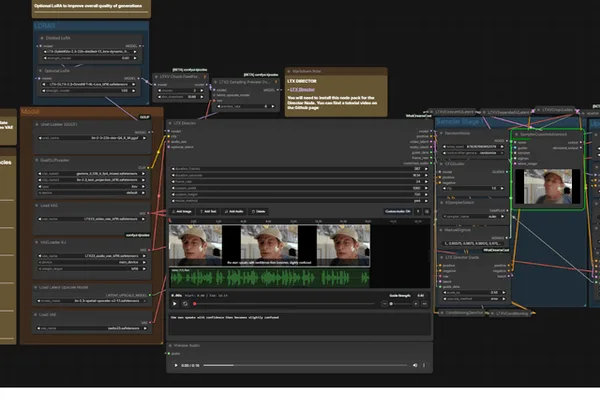Open the sampler_name dropdown in KSamplerSelect

tap(474, 217)
